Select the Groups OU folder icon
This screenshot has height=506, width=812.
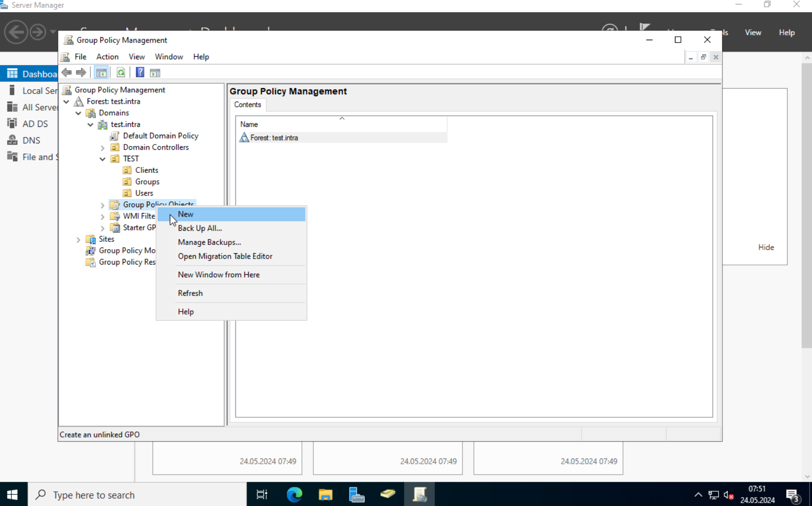click(127, 182)
